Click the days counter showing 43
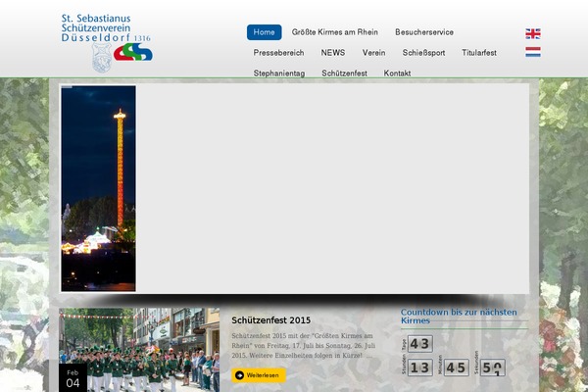This screenshot has height=392, width=588. pyautogui.click(x=420, y=344)
